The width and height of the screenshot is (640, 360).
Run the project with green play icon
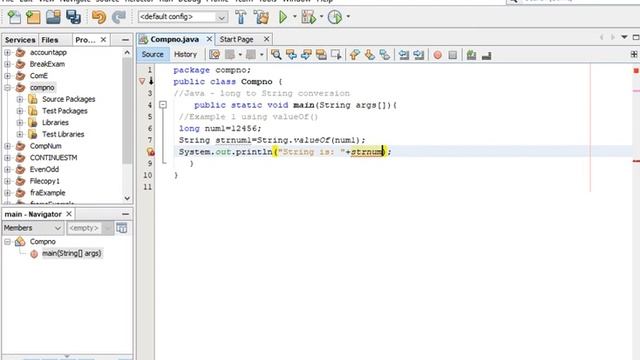point(283,17)
